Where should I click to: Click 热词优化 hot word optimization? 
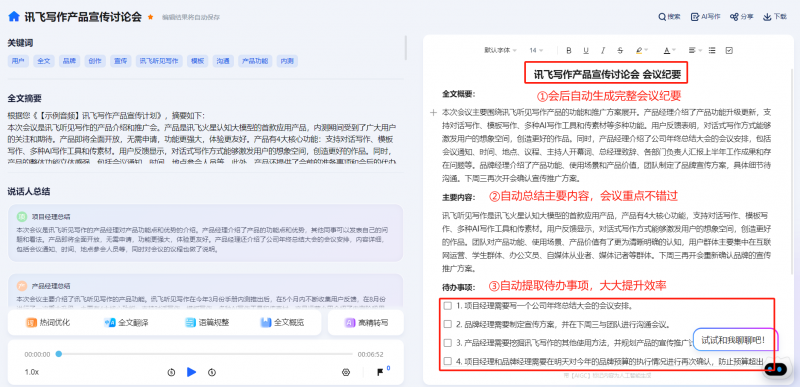point(48,322)
